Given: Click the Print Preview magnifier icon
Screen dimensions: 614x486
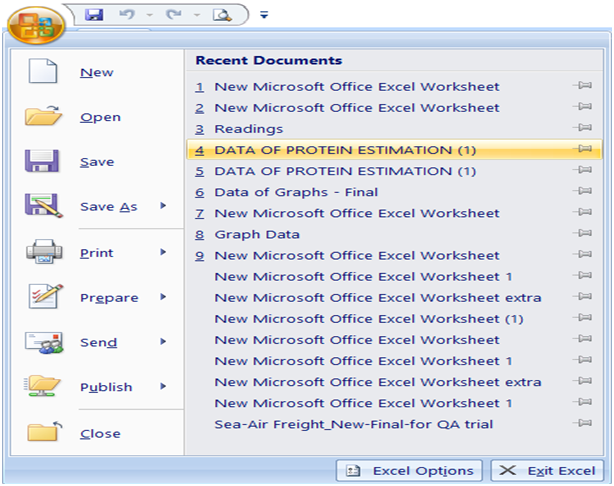Looking at the screenshot, I should 222,15.
